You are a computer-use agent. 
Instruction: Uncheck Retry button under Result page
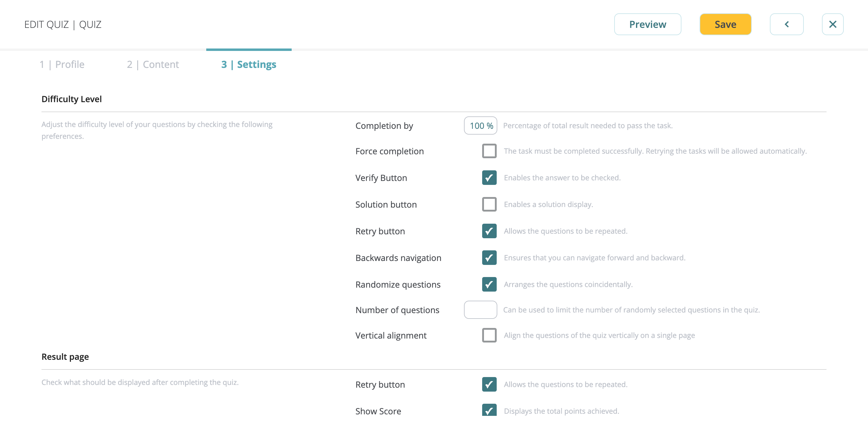click(x=489, y=384)
